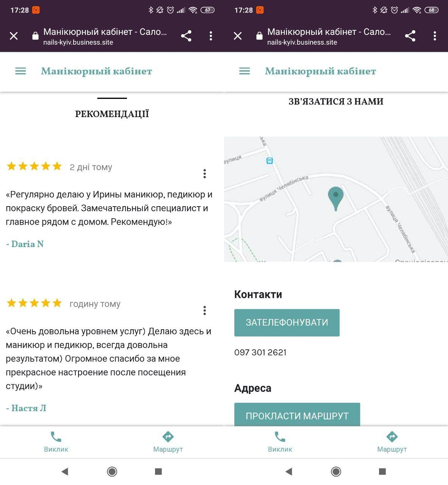Open the hamburger menu on the left screen
This screenshot has height=485, width=448.
(20, 71)
